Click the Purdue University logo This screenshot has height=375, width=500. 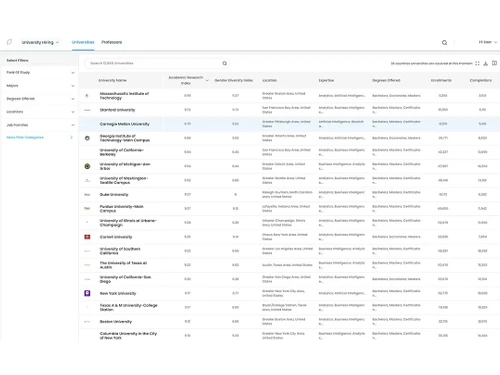(87, 208)
